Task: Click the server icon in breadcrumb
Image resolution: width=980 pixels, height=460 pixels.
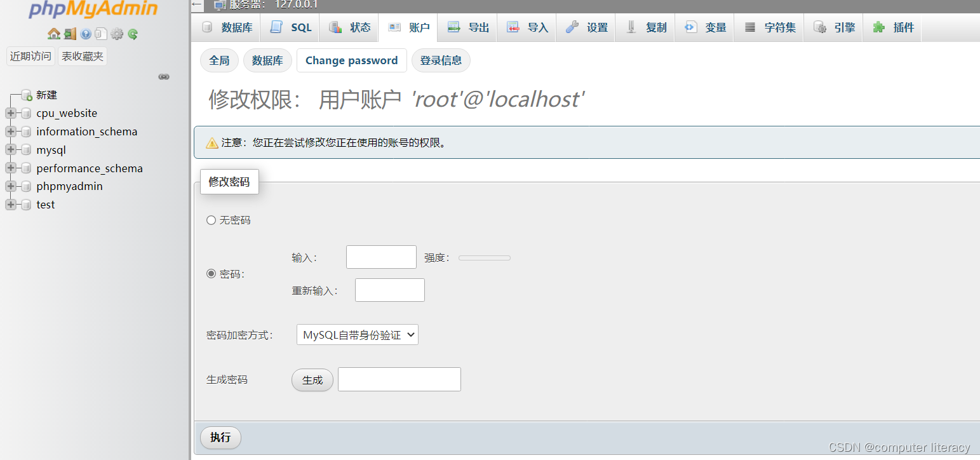Action: [220, 4]
